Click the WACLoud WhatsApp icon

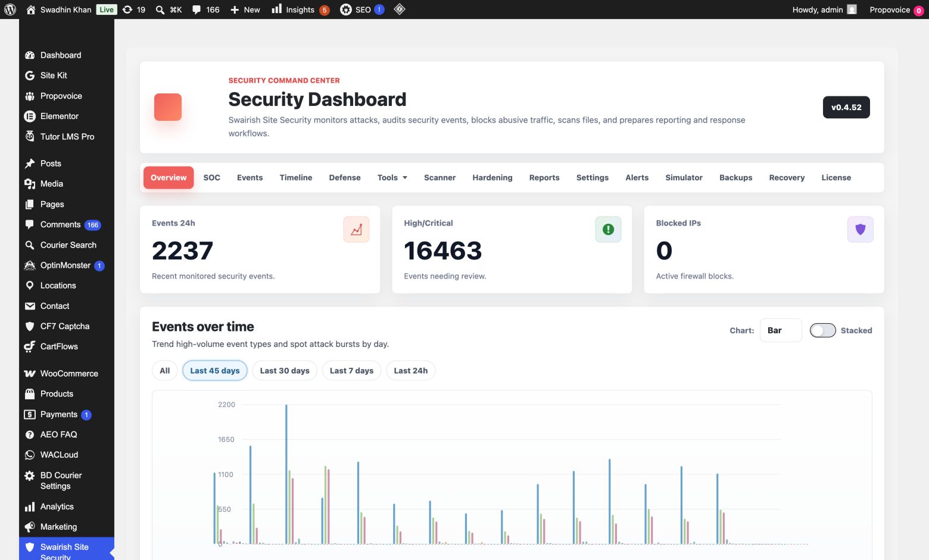point(30,455)
